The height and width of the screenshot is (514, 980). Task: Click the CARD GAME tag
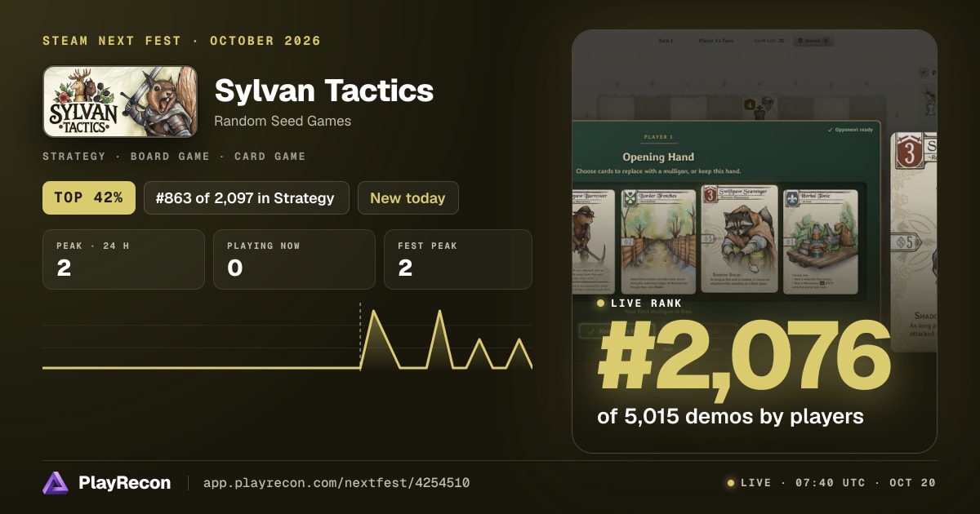pos(269,157)
